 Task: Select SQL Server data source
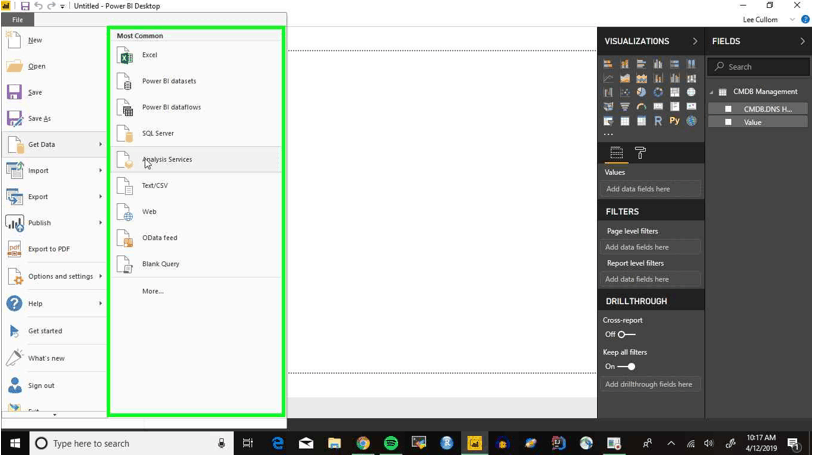point(196,133)
